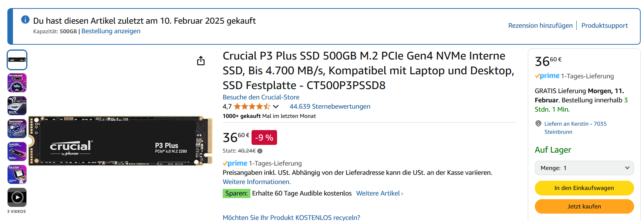Select the first SSD thumbnail image
This screenshot has height=221, width=644.
pyautogui.click(x=17, y=60)
